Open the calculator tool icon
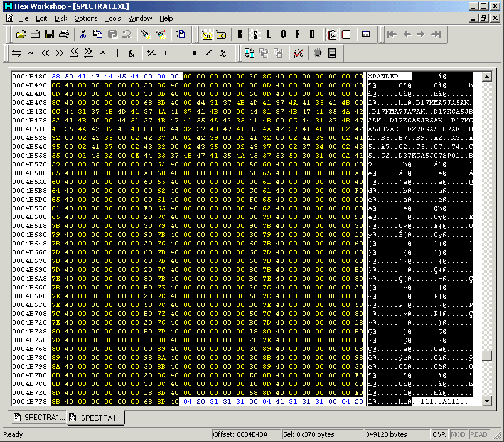504x442 pixels. [x=332, y=53]
